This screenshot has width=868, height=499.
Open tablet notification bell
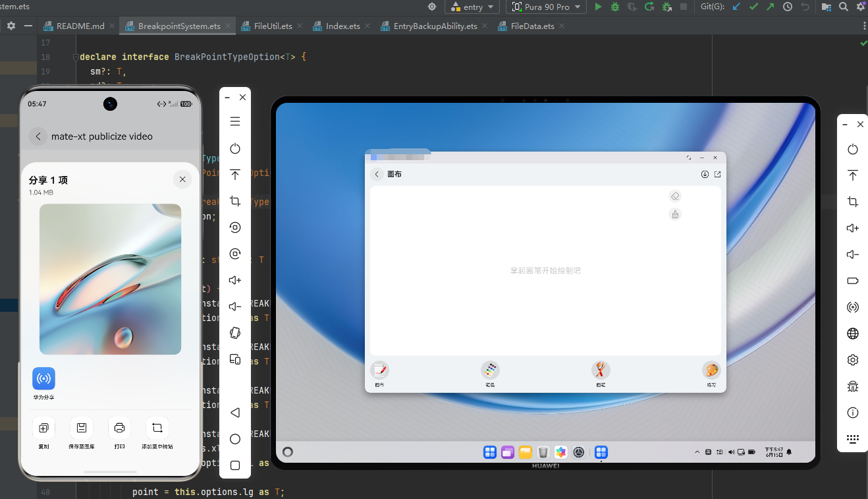point(789,452)
